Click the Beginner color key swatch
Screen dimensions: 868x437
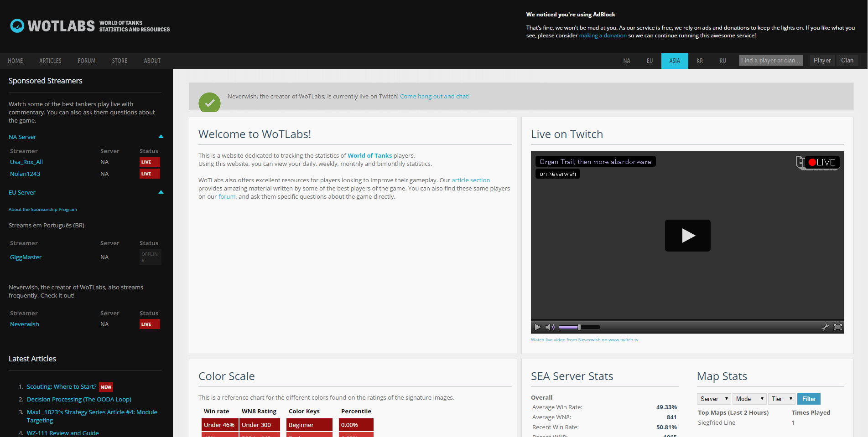309,425
